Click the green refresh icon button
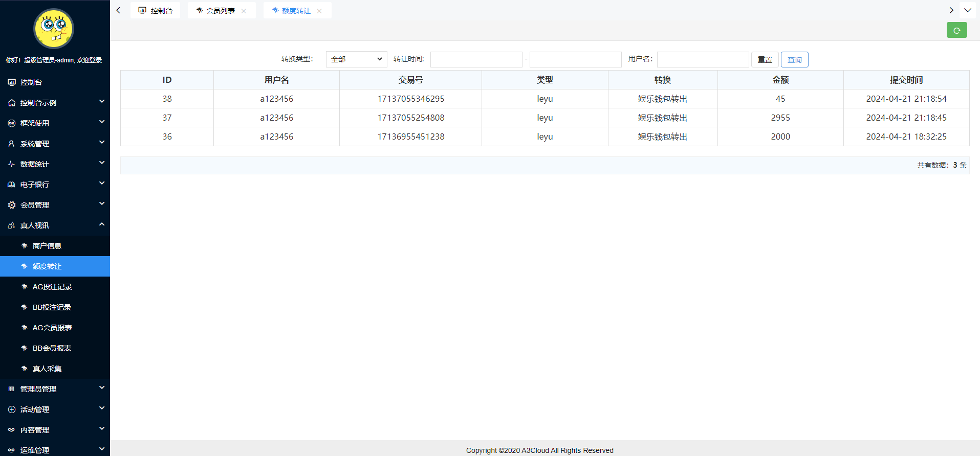 click(x=956, y=31)
